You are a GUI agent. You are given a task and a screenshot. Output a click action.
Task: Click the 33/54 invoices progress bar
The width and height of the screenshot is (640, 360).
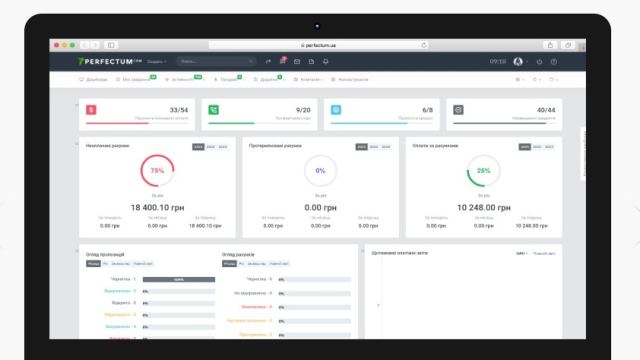(137, 123)
